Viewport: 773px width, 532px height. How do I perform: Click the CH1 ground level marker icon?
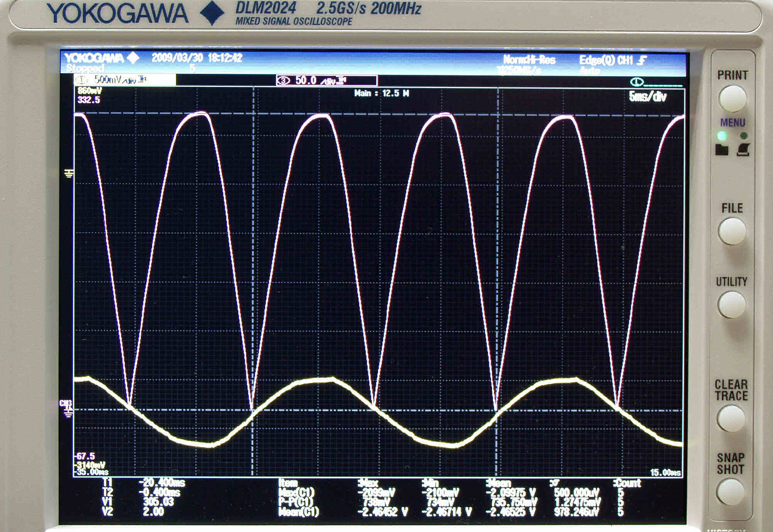69,174
